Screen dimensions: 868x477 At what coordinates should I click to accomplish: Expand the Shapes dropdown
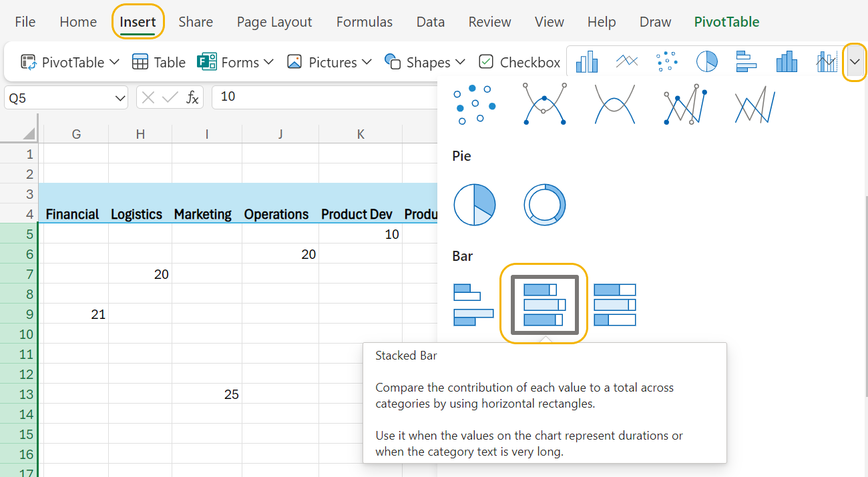click(x=425, y=61)
